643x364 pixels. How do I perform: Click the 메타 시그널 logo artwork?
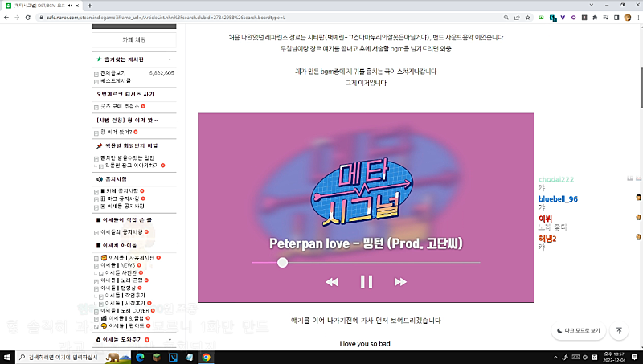coord(362,194)
